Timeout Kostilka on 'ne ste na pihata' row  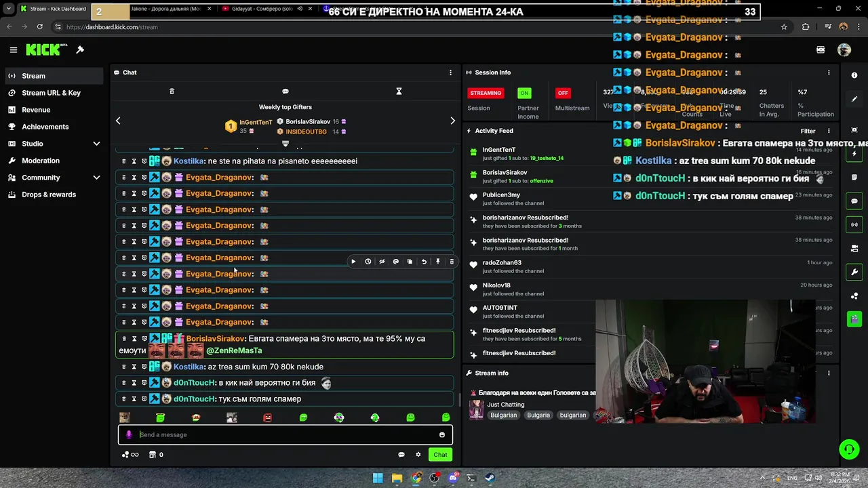click(x=134, y=161)
